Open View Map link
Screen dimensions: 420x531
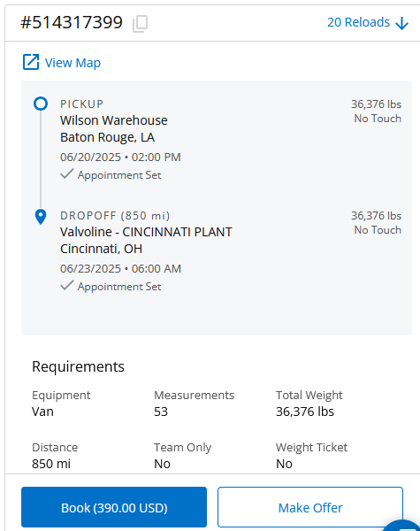pos(62,62)
